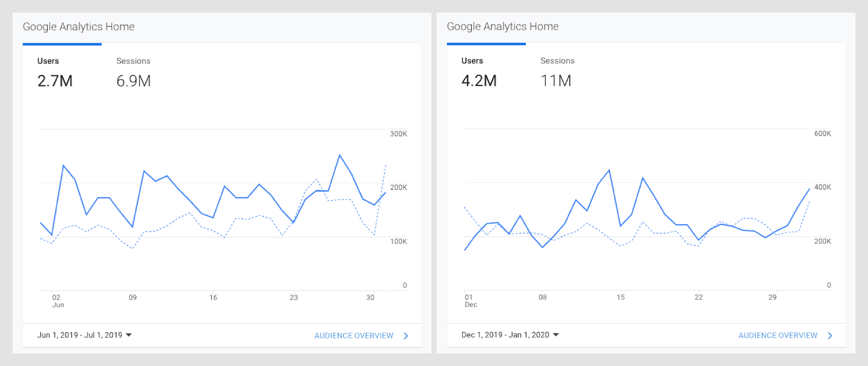
Task: Click chevron arrow next to left Audience Overview
Action: click(x=406, y=336)
